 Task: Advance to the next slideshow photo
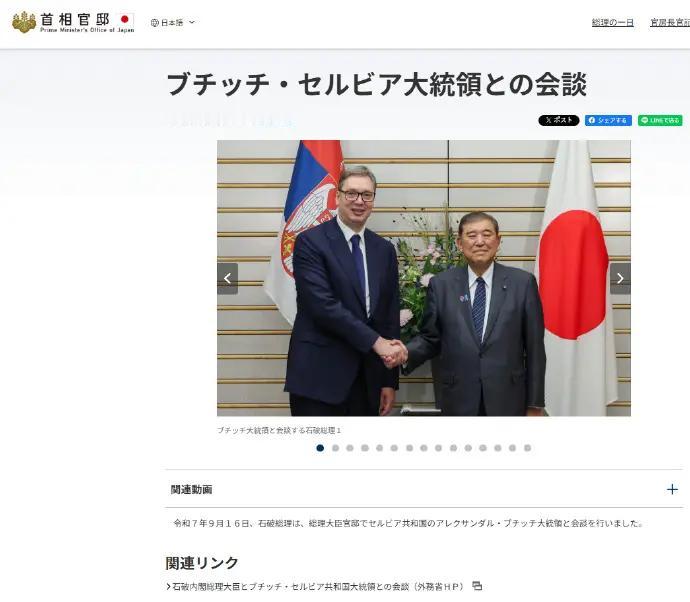point(620,279)
